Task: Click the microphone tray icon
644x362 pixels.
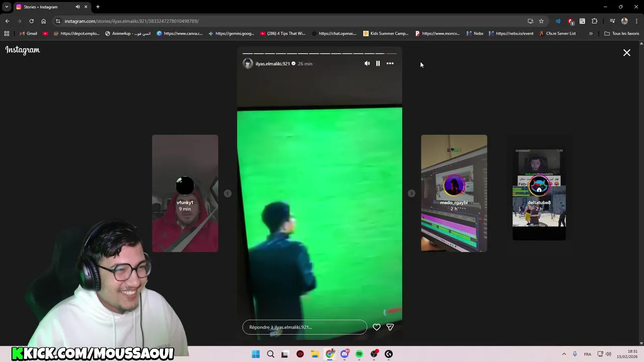Action: point(575,354)
